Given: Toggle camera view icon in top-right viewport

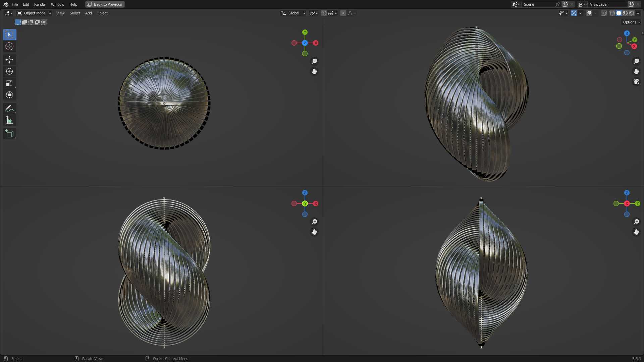Looking at the screenshot, I should coord(636,81).
